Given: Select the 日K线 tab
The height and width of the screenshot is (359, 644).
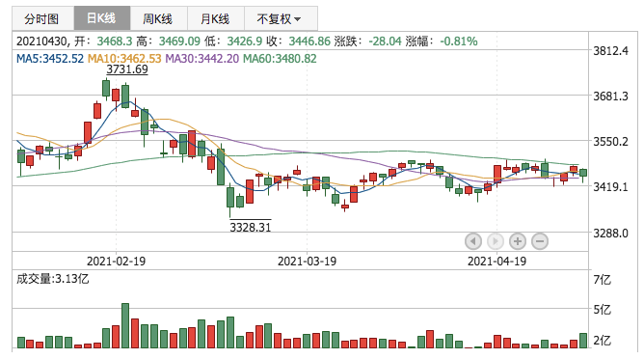Looking at the screenshot, I should (x=102, y=18).
